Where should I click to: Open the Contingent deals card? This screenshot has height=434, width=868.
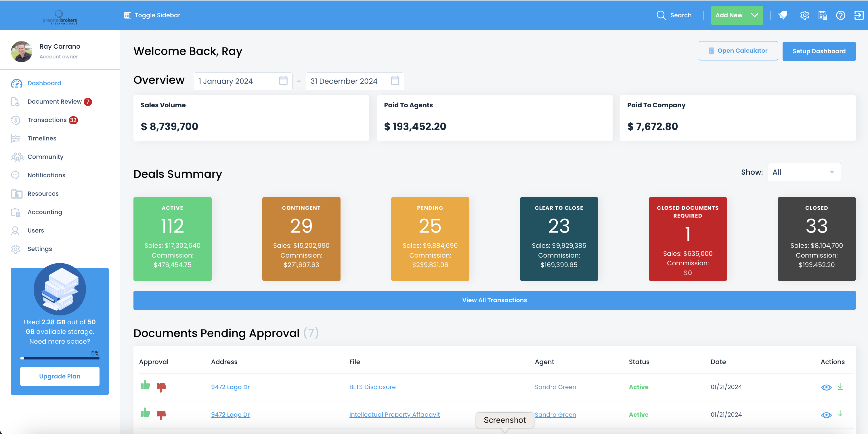(301, 239)
